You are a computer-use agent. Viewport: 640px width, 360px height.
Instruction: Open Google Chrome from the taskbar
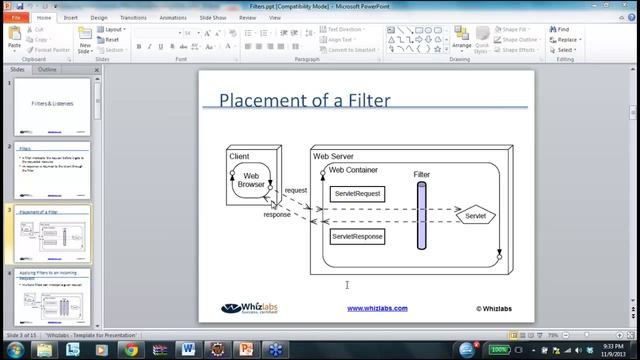[x=131, y=350]
